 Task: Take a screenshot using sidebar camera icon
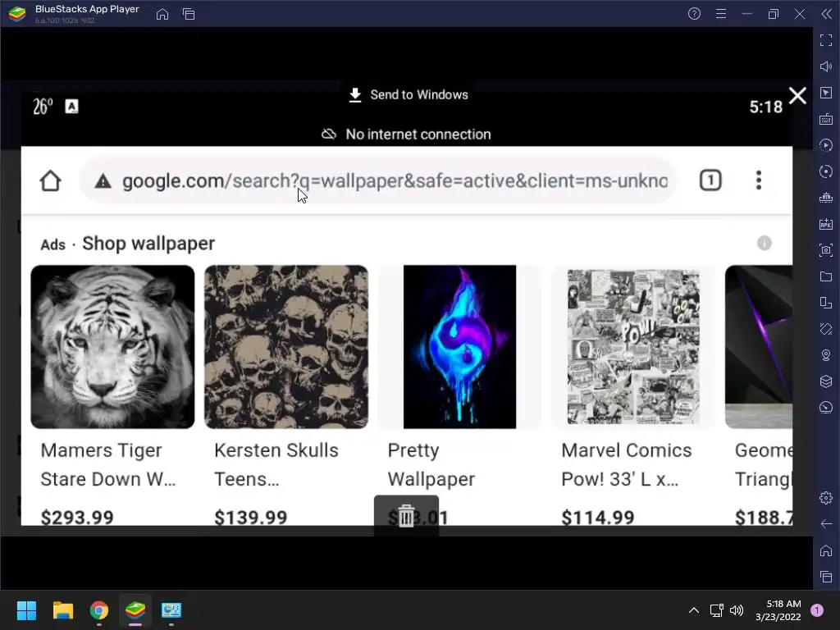click(826, 250)
